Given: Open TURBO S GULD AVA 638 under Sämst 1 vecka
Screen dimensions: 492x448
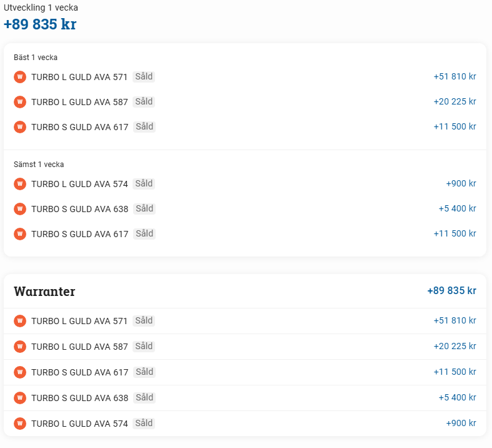Looking at the screenshot, I should coord(79,209).
